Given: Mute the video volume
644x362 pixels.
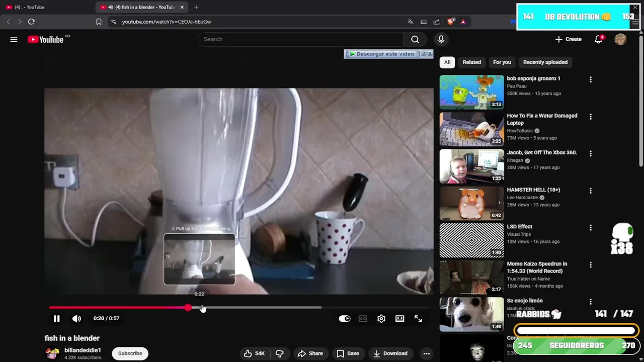Looking at the screenshot, I should click(x=76, y=318).
